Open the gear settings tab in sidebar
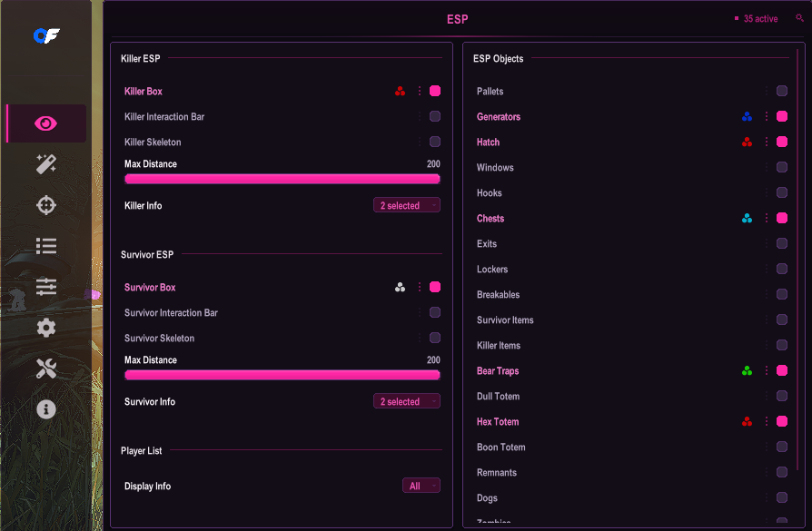This screenshot has height=531, width=812. point(46,328)
